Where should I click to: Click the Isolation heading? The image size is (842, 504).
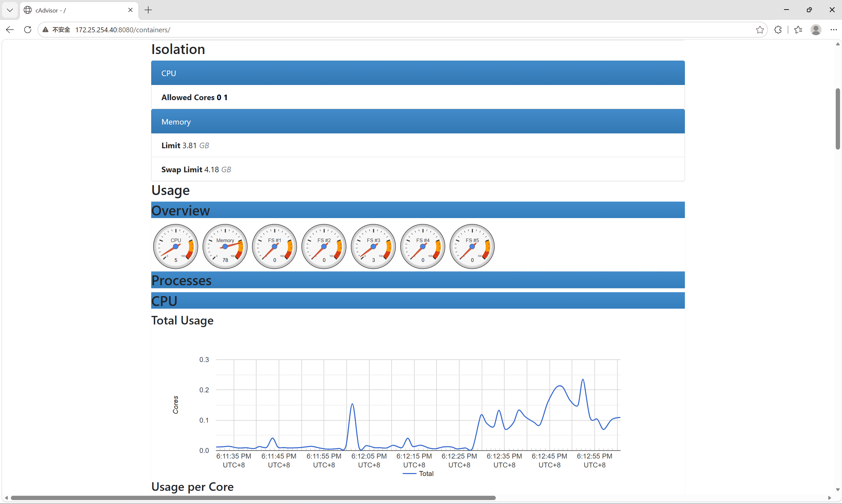click(x=178, y=49)
